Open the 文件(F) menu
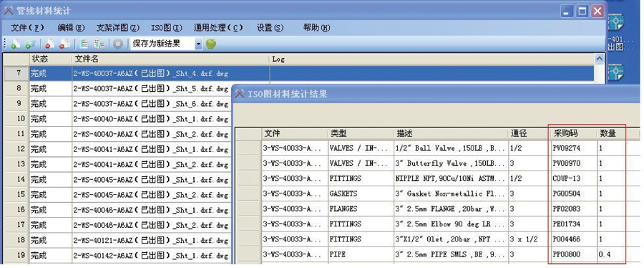Screen dimensions: 644x268 [x=27, y=27]
